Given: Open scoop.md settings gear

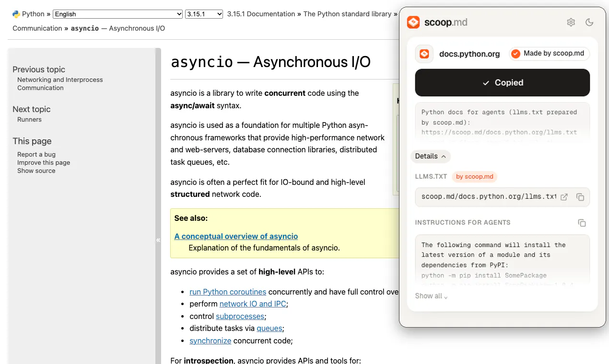Looking at the screenshot, I should (x=571, y=22).
